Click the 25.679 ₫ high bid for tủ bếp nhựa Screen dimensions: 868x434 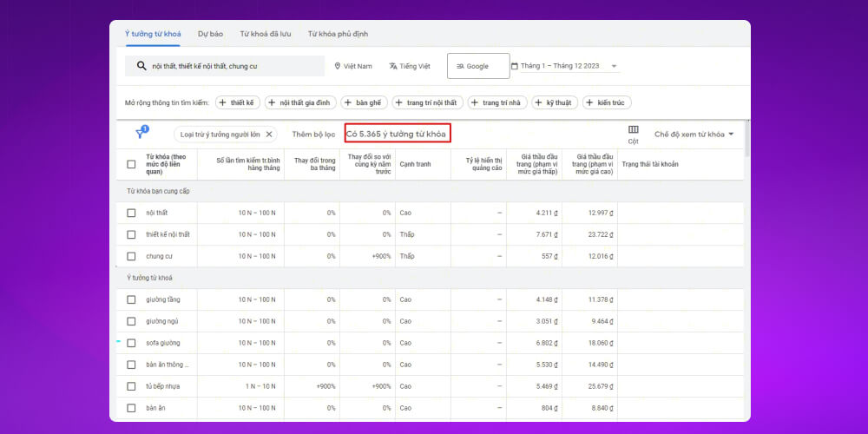tap(601, 386)
